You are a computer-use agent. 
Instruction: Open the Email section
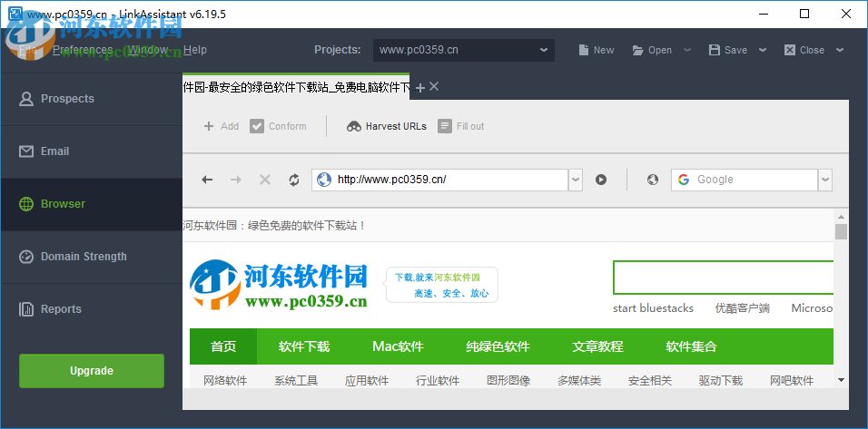[92, 151]
